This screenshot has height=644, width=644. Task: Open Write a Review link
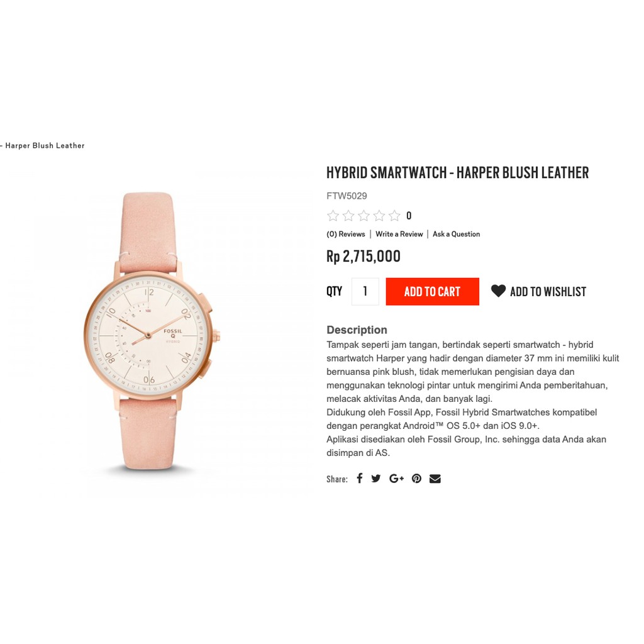point(399,234)
